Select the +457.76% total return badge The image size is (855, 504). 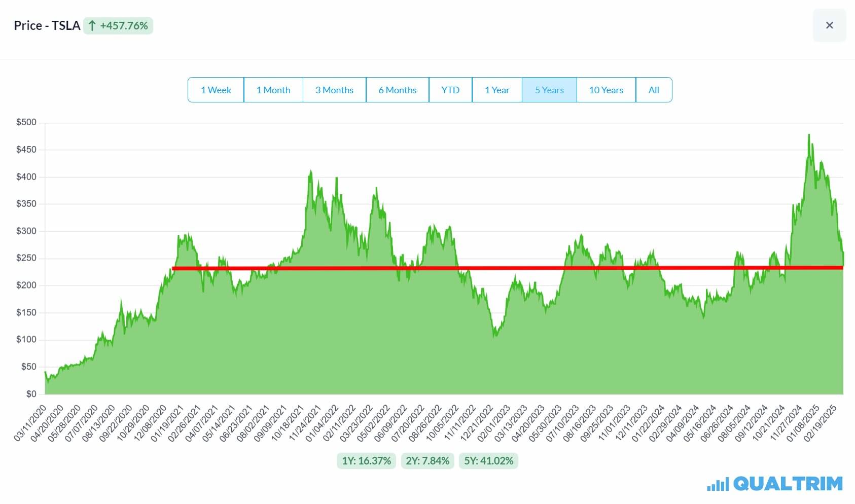118,25
